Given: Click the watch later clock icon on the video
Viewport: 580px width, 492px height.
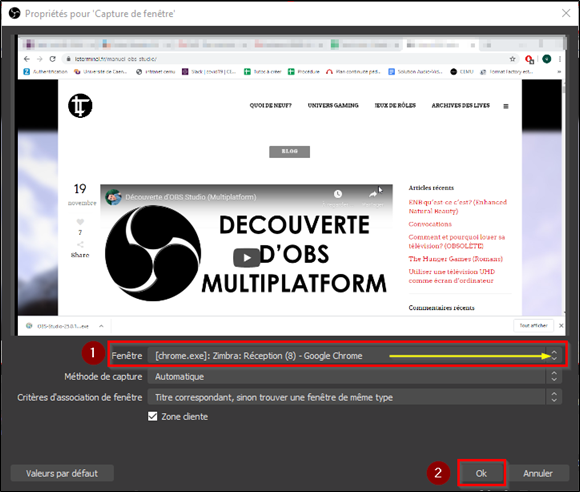Looking at the screenshot, I should coord(338,194).
